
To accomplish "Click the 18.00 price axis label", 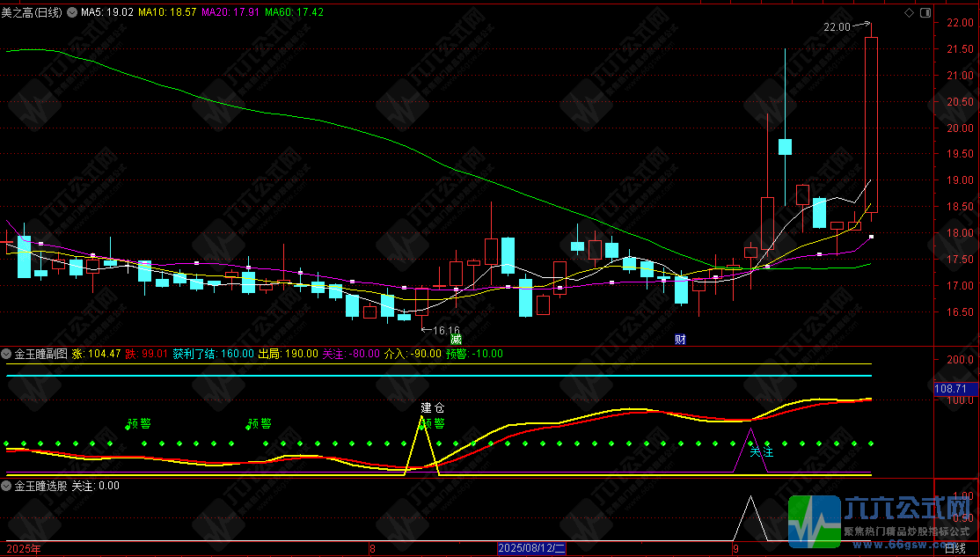I will point(960,233).
